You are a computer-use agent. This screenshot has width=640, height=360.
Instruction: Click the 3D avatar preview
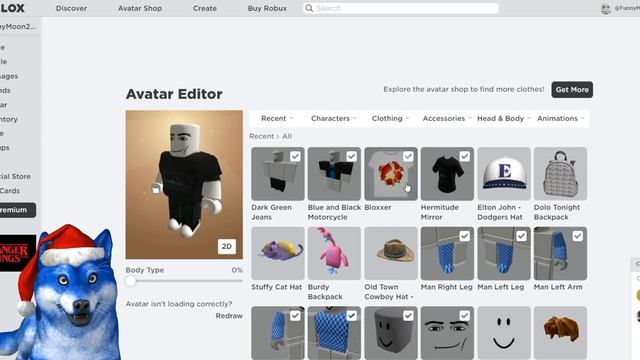coord(184,184)
